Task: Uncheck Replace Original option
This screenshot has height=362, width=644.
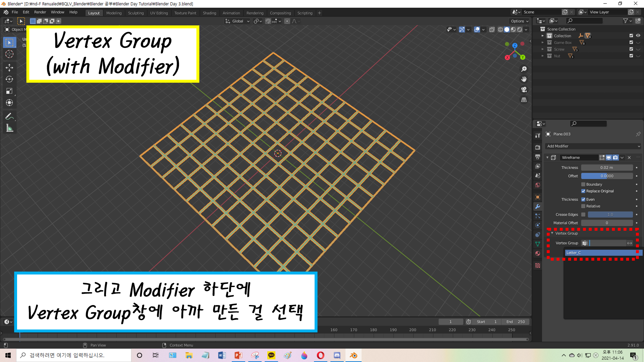Action: (x=583, y=191)
